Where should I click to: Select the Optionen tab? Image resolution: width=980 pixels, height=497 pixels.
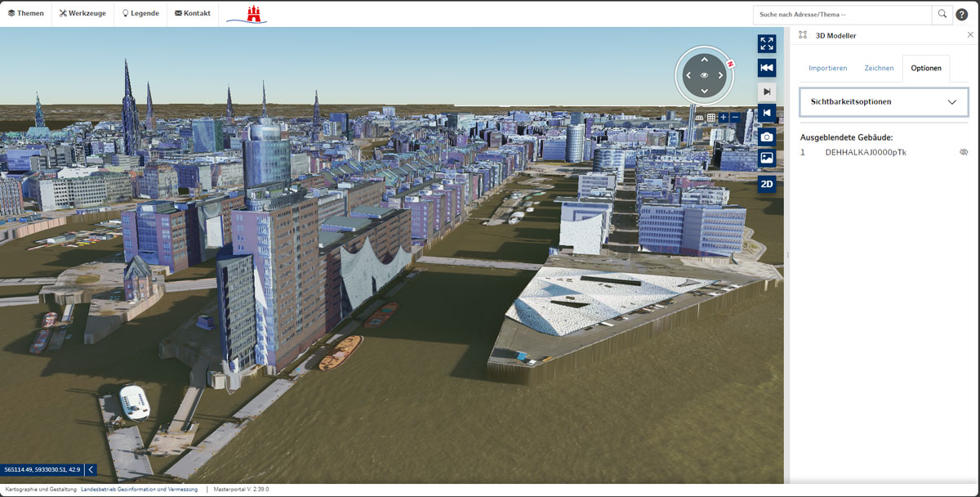tap(926, 68)
